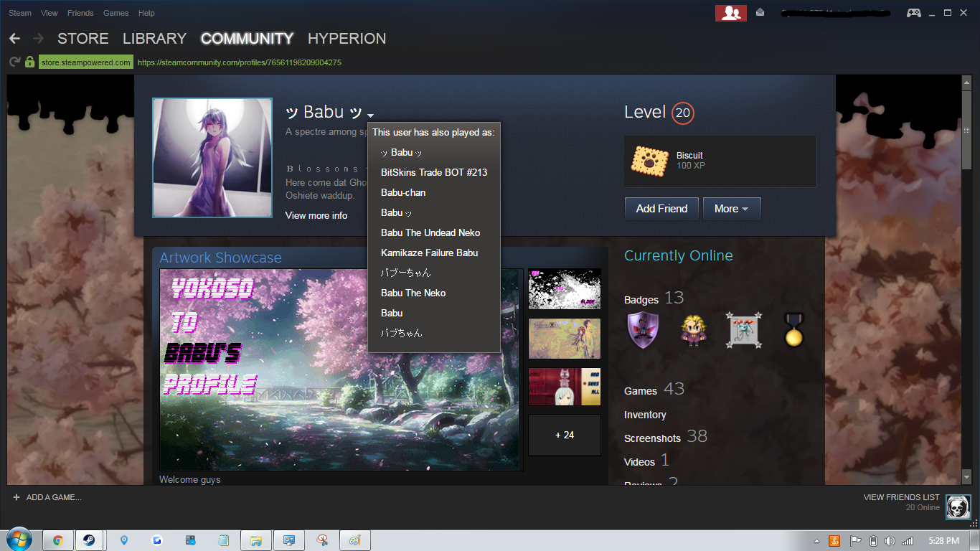Click the page reload icon

point(14,62)
